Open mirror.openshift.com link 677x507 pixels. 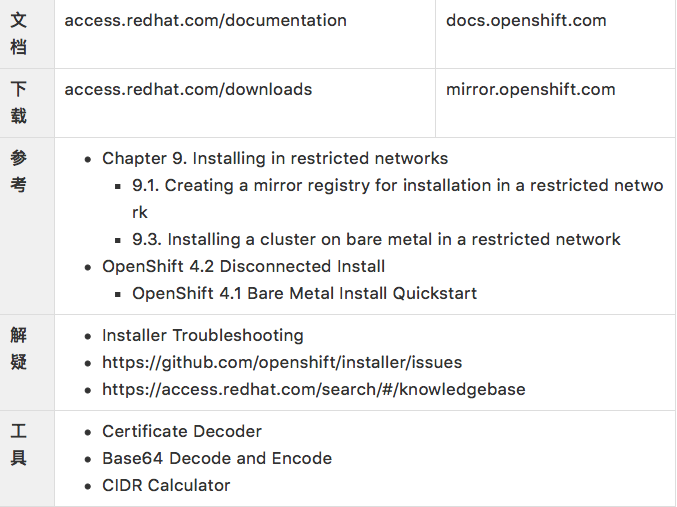530,89
